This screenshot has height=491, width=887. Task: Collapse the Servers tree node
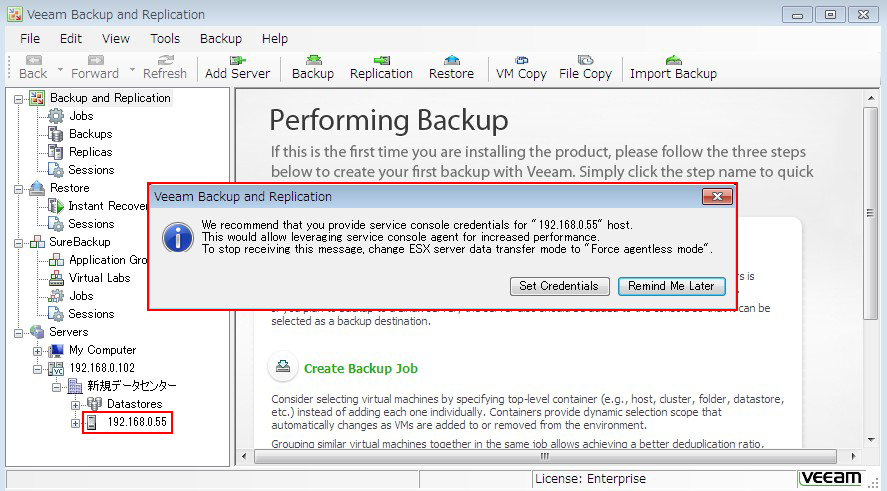pyautogui.click(x=19, y=333)
